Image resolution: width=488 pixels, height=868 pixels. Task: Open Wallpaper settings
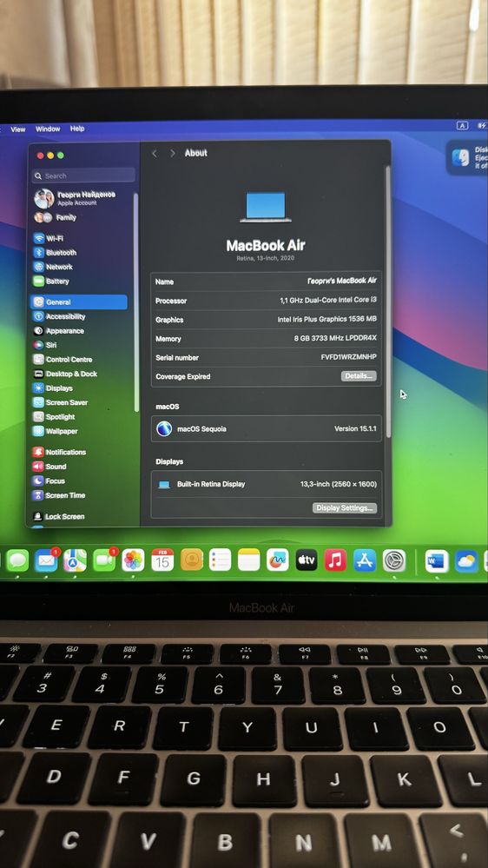point(56,431)
